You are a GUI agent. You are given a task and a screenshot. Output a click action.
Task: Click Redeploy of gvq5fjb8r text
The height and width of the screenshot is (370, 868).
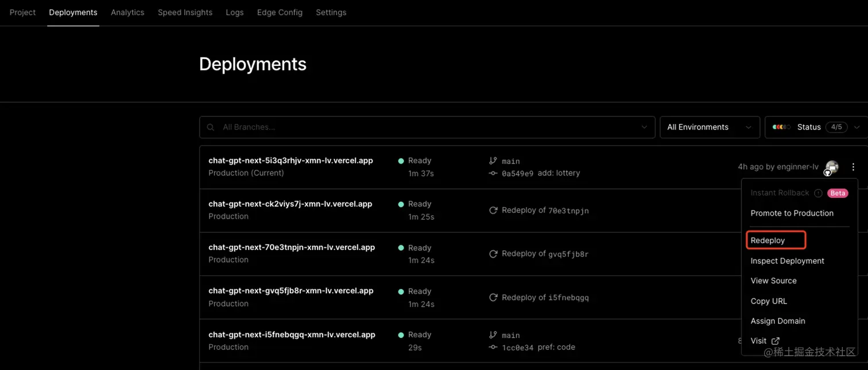(545, 254)
